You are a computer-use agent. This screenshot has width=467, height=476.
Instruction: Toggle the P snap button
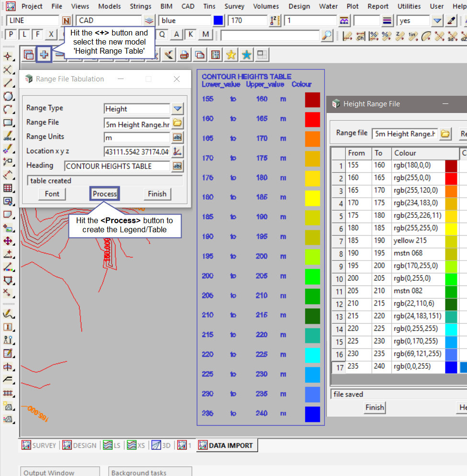11,34
